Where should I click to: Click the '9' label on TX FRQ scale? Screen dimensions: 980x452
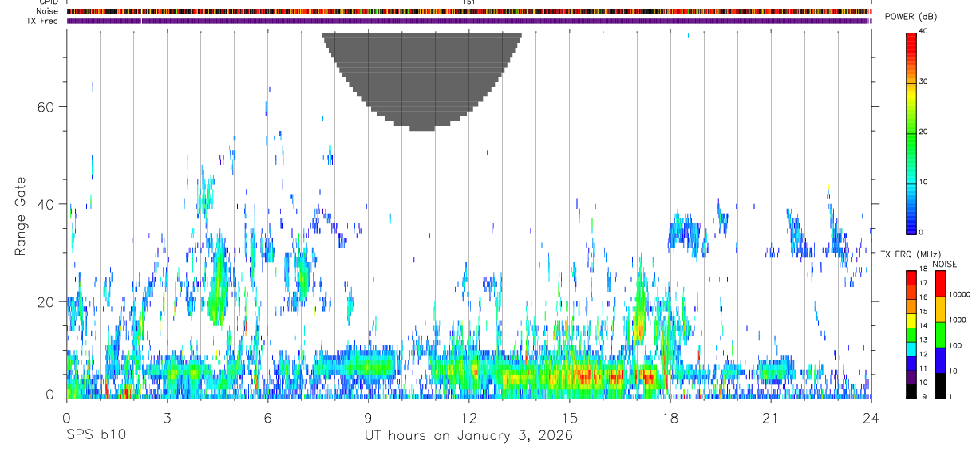(923, 396)
